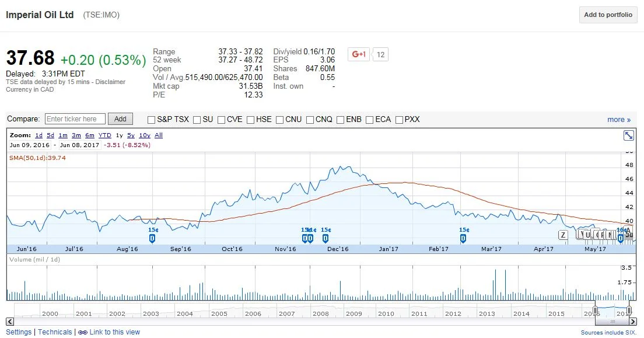Click the Add compare button
The height and width of the screenshot is (338, 644).
[120, 119]
